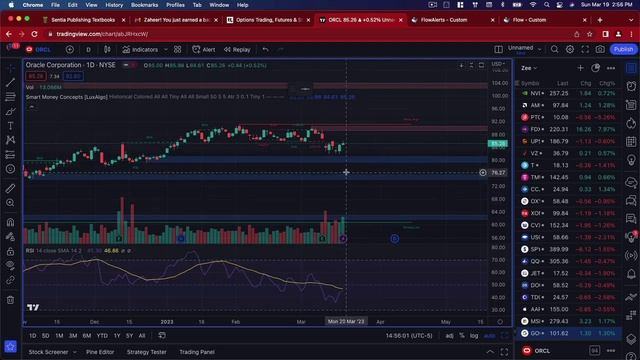Screen dimensions: 640x360
Task: Toggle log scale on price axis
Action: 473,336
